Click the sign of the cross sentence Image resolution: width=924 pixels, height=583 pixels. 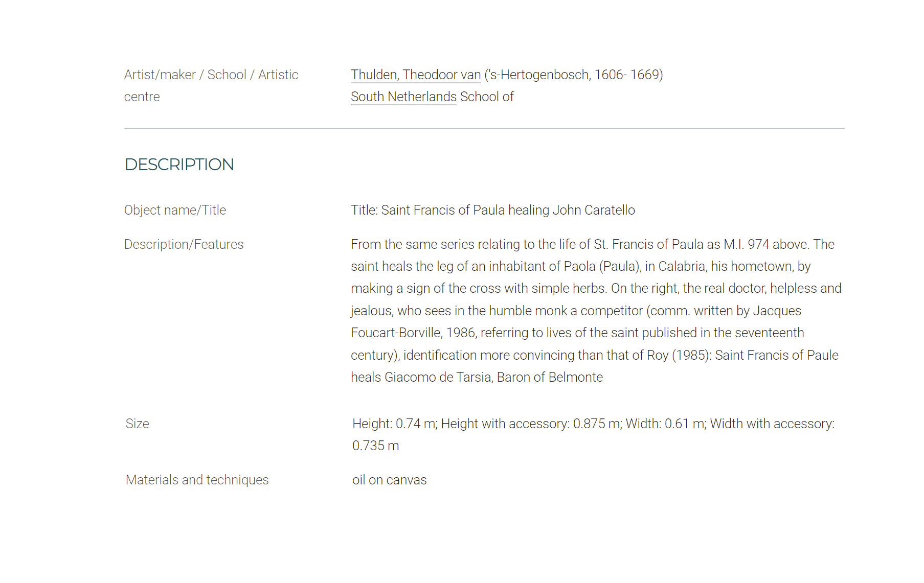(479, 288)
